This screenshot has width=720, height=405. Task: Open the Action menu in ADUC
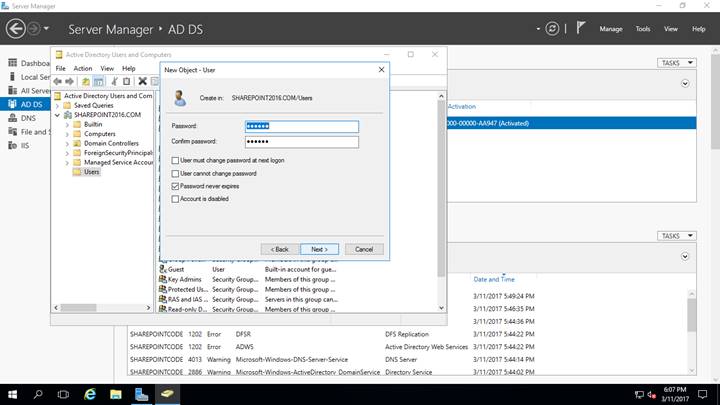[x=83, y=68]
